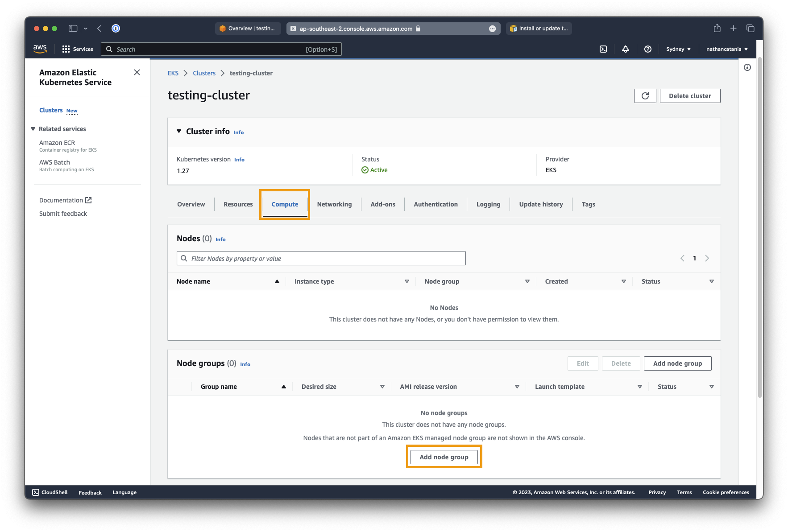Screen dimensions: 788x532
Task: Open the notifications bell icon
Action: (626, 49)
